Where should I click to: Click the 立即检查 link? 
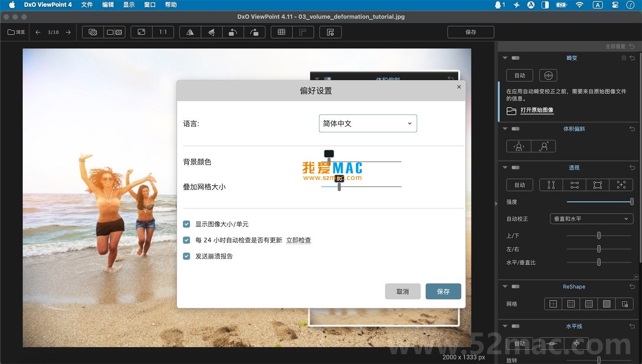(298, 240)
